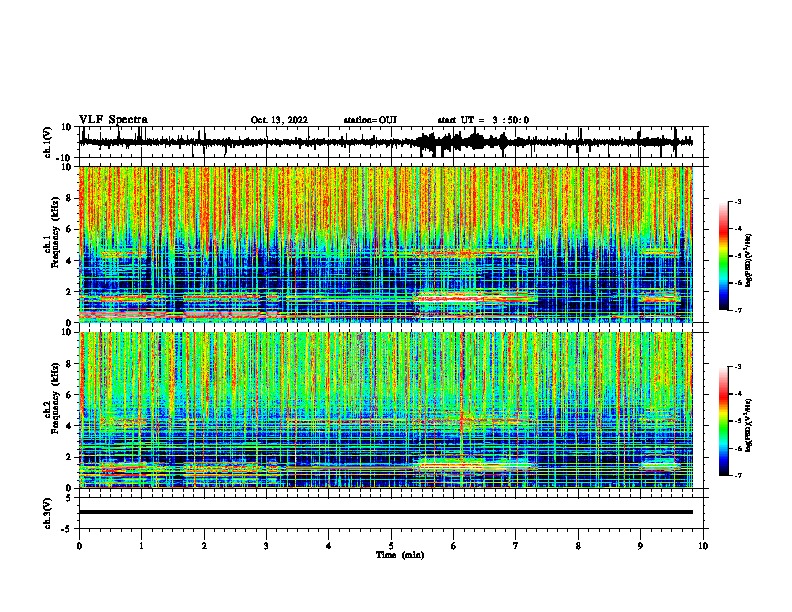
Task: Click the time axis tick label "9"
Action: (x=640, y=546)
